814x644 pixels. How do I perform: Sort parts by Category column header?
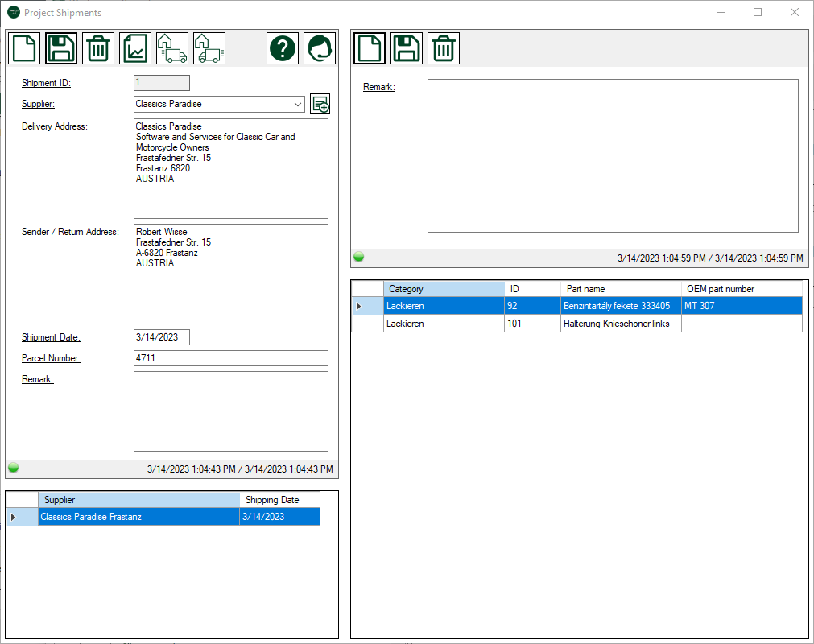point(444,289)
